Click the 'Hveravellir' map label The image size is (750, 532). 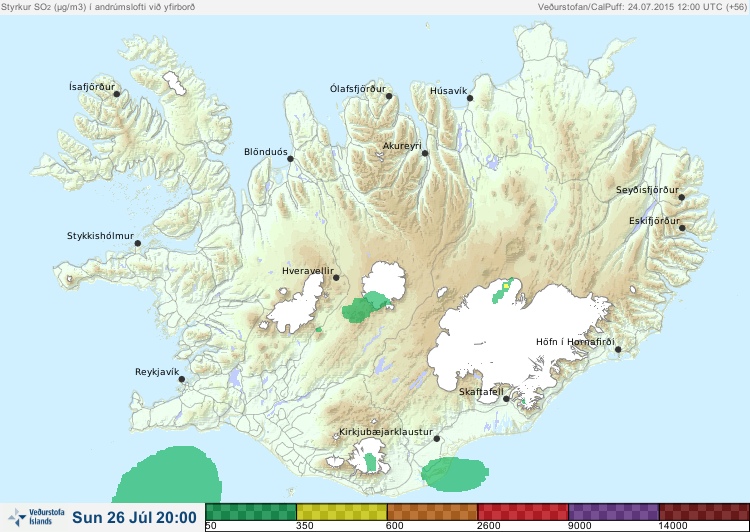pos(308,271)
